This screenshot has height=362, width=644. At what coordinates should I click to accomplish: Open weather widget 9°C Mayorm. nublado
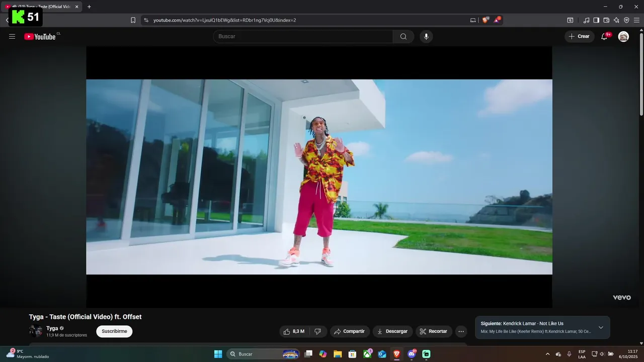28,354
